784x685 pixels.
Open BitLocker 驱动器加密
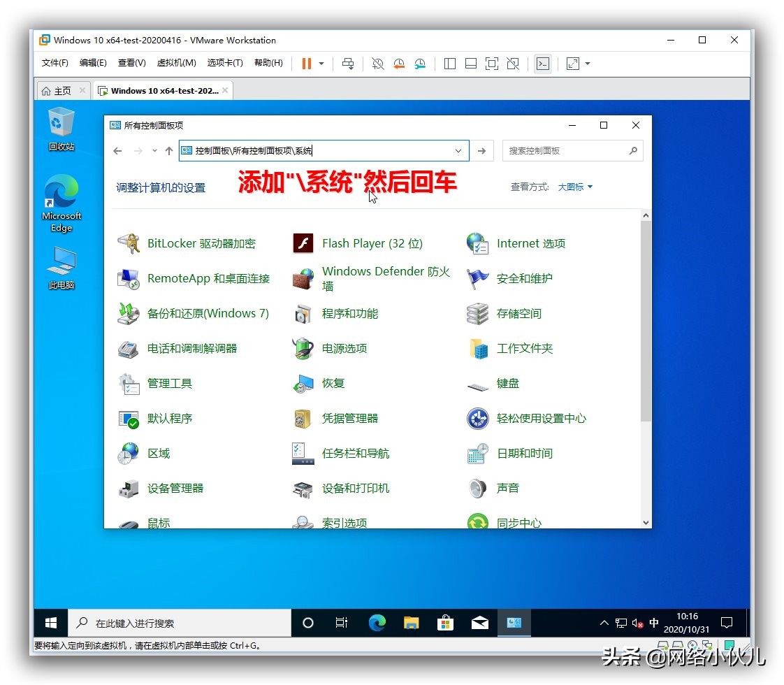pyautogui.click(x=203, y=243)
